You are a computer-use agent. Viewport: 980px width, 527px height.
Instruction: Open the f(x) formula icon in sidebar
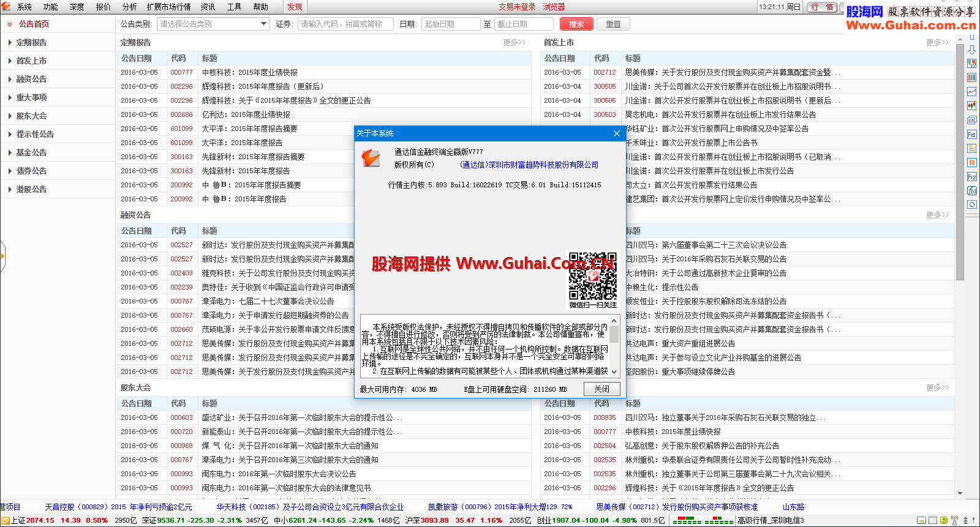click(972, 190)
